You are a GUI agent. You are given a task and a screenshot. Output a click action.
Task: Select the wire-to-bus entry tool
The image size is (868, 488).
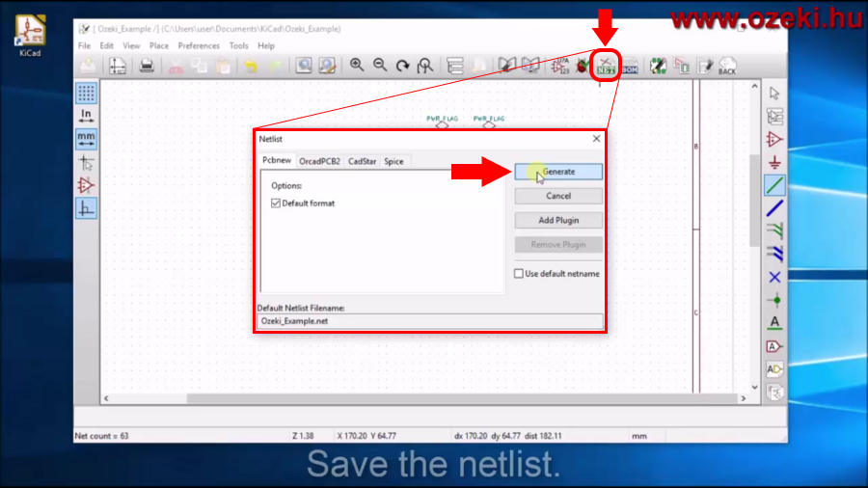pyautogui.click(x=774, y=231)
